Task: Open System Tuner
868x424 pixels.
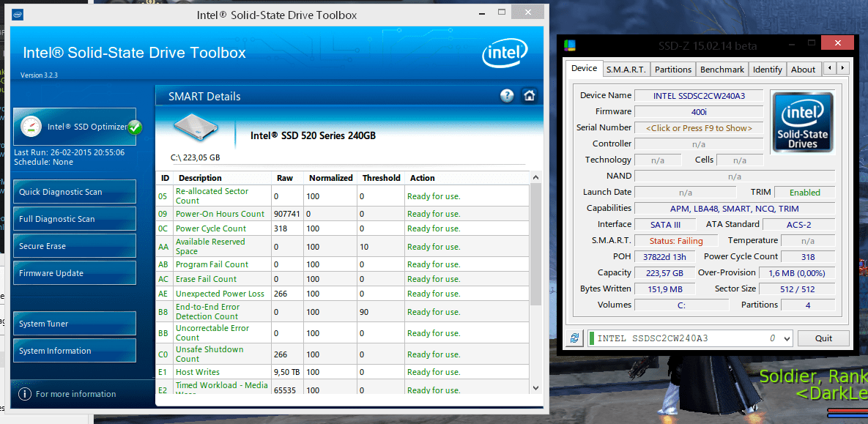Action: (x=74, y=323)
